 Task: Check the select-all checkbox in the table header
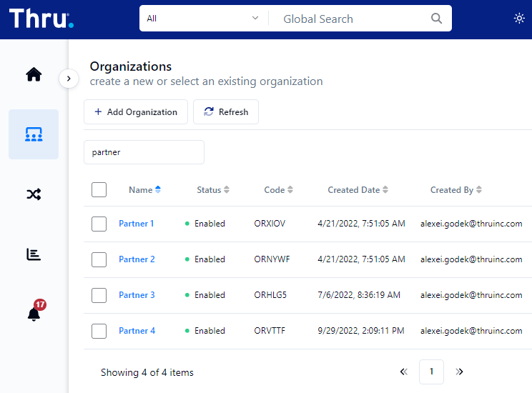tap(99, 189)
